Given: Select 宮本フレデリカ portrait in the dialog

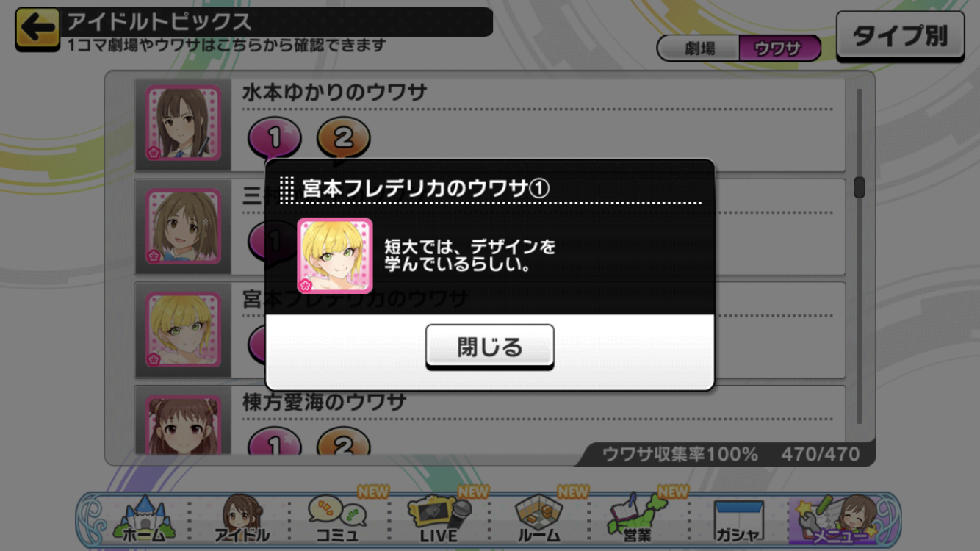Looking at the screenshot, I should point(335,256).
